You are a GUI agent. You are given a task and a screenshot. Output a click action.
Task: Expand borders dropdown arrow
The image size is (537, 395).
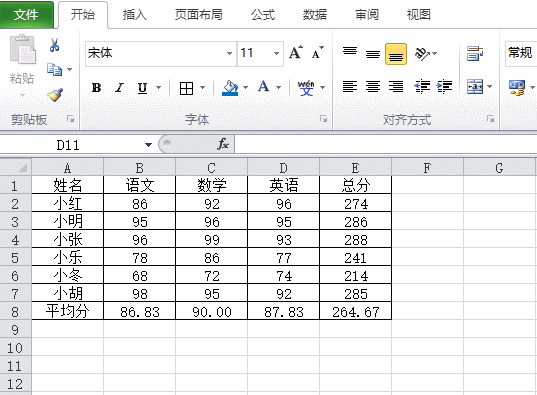point(202,88)
